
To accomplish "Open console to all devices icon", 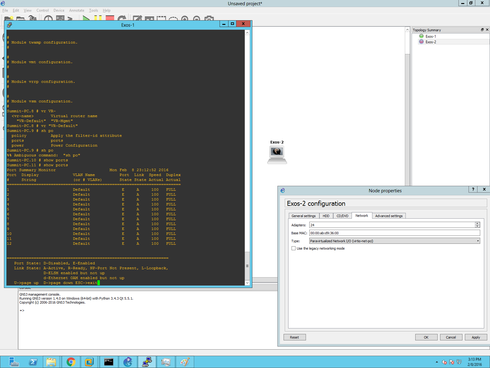I will 70,19.
